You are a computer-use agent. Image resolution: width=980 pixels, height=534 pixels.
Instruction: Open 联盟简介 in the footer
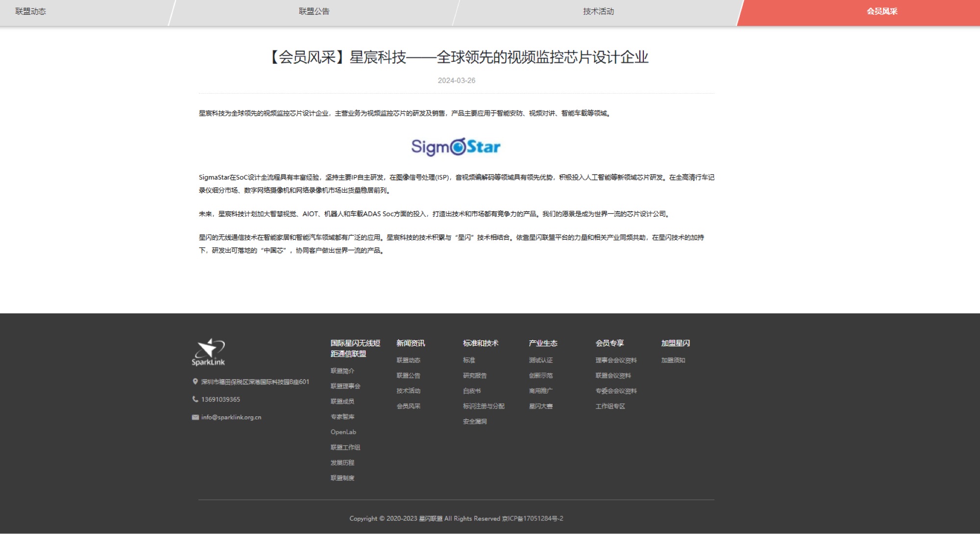(342, 371)
